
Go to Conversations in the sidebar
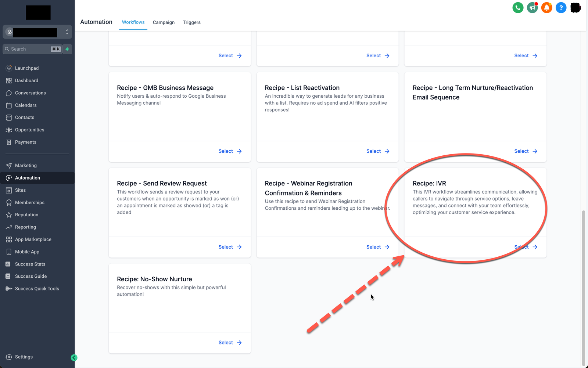point(30,93)
